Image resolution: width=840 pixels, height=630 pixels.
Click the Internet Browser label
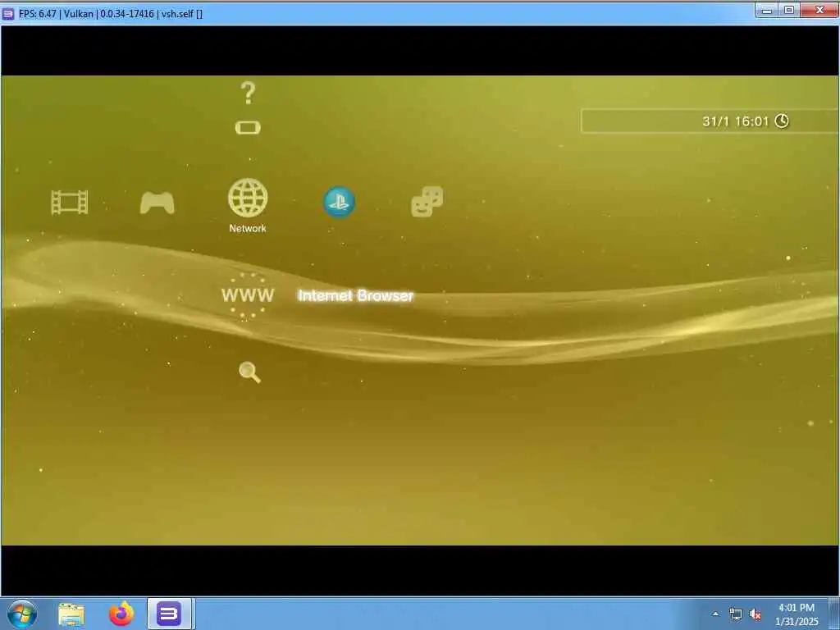[356, 295]
